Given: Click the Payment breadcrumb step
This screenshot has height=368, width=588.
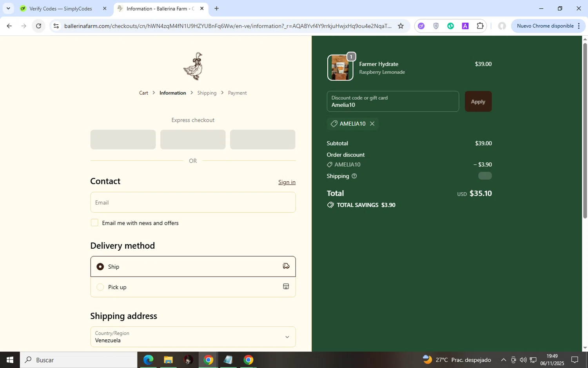Looking at the screenshot, I should click(x=237, y=93).
